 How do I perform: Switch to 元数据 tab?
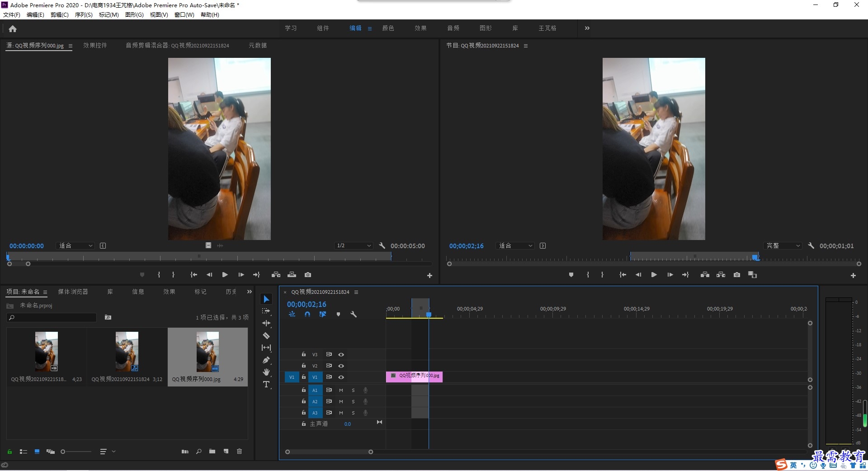click(x=258, y=45)
